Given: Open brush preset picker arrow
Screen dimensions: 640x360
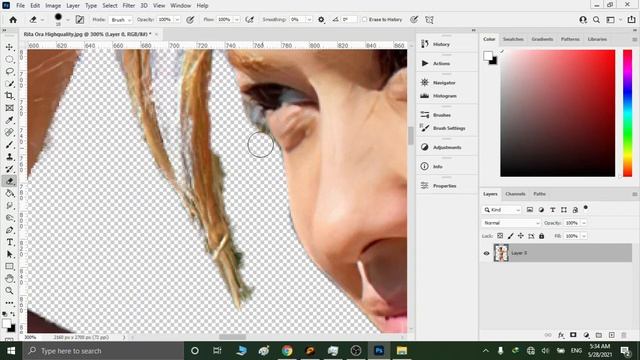Looking at the screenshot, I should [x=68, y=20].
